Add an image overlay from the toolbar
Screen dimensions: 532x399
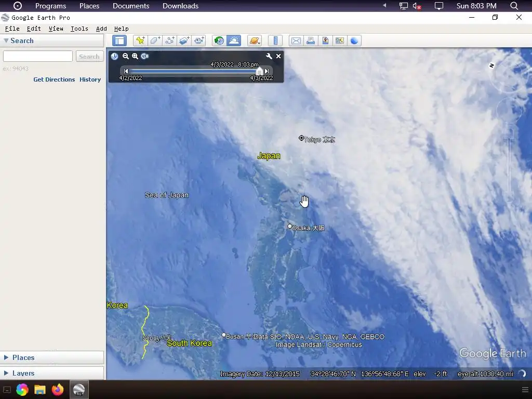pos(184,41)
